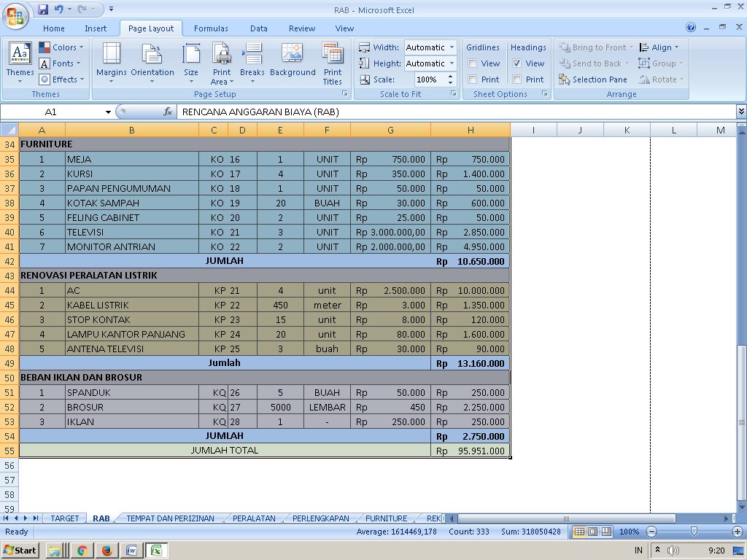Select column H header

pos(471,130)
